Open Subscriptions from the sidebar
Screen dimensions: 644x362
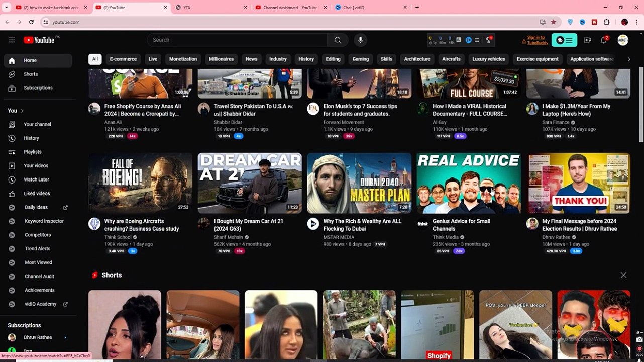pos(38,88)
